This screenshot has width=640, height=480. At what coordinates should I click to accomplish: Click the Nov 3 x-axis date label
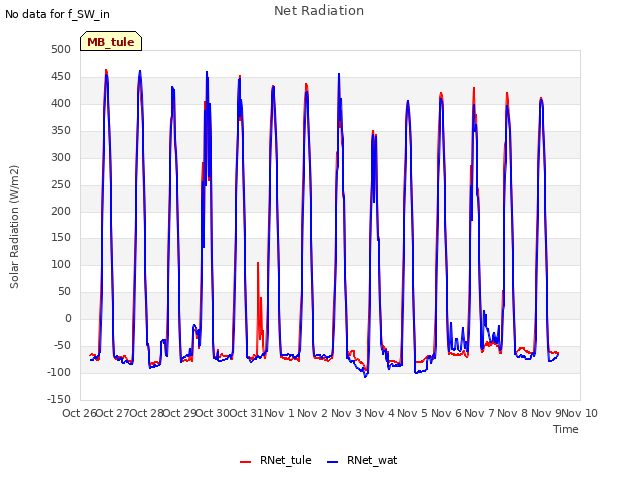click(346, 413)
